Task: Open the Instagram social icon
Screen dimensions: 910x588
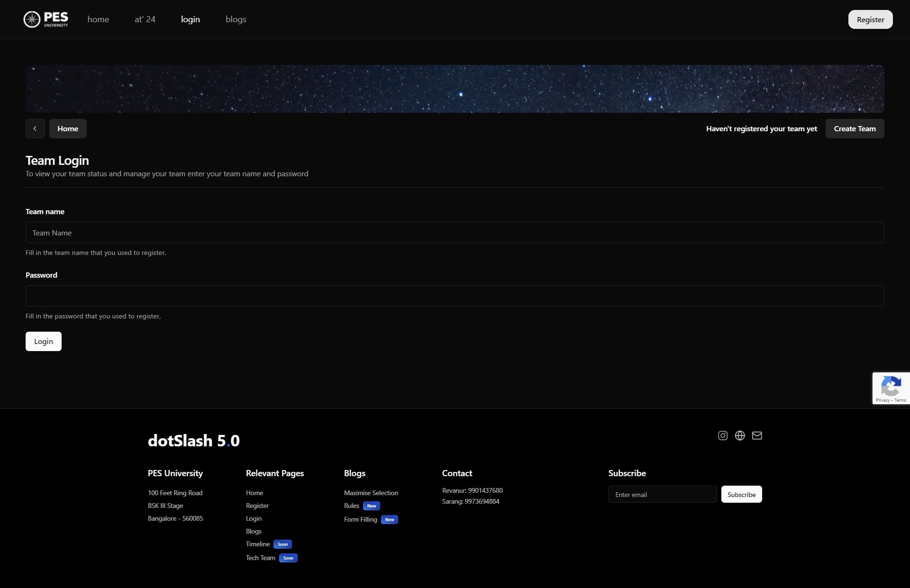Action: 722,435
